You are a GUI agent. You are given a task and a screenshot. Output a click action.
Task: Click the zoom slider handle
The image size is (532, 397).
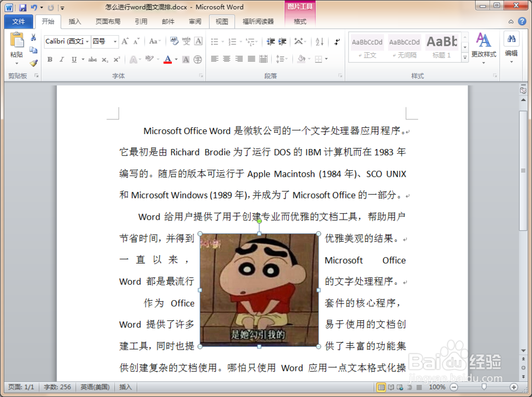[484, 387]
